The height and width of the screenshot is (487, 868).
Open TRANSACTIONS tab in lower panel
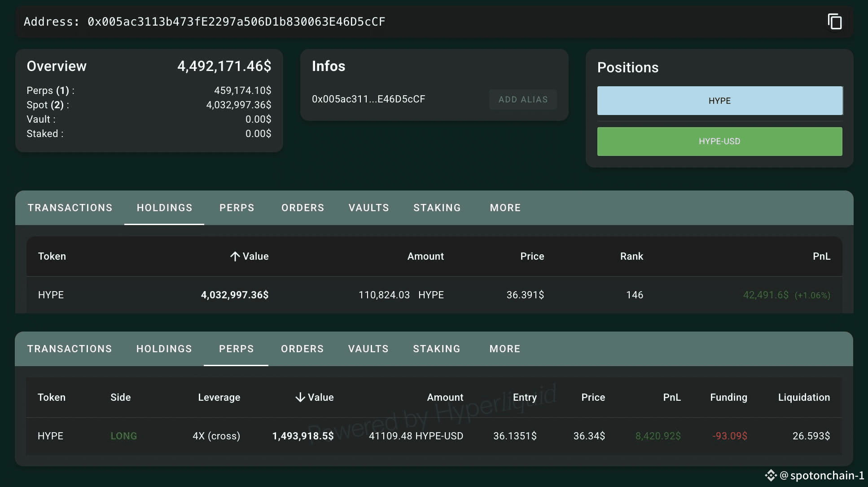(x=70, y=349)
